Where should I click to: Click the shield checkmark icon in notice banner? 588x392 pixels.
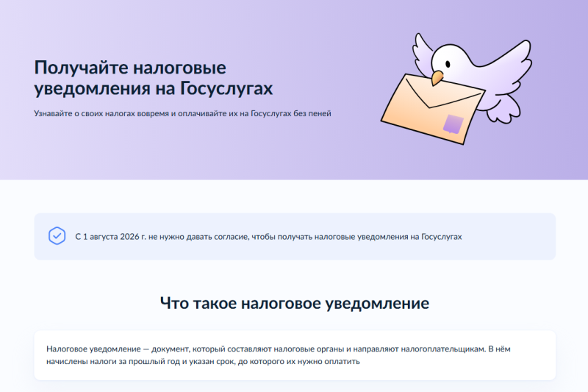point(57,236)
